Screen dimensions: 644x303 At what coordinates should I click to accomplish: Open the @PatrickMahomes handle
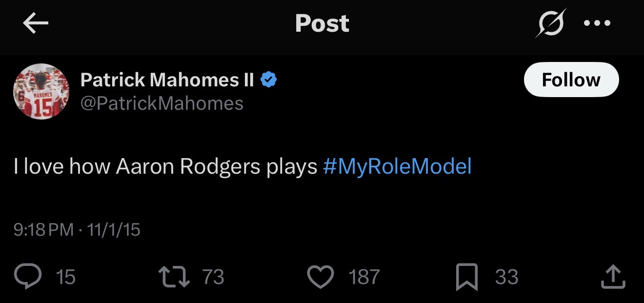pyautogui.click(x=161, y=103)
